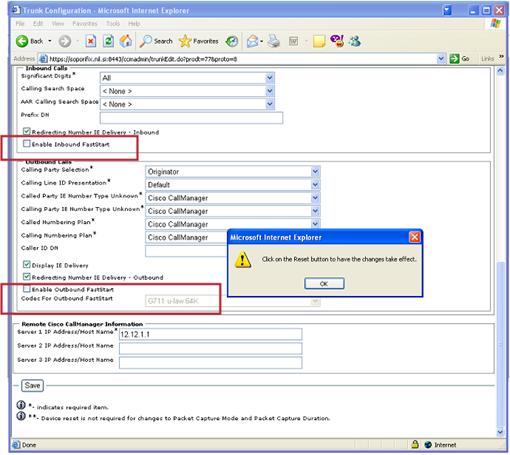This screenshot has width=510, height=455.
Task: Open the Edit menu
Action: 38,24
